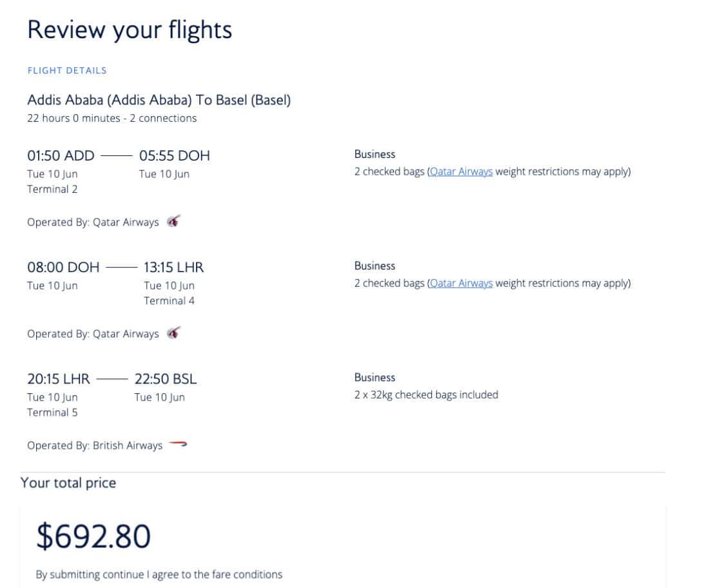Select the 20:15 LHR departure time
The image size is (709, 588).
(59, 378)
